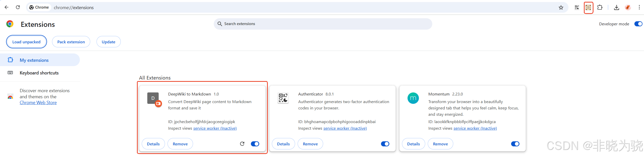Open Keyboard shortcuts in the sidebar
Image resolution: width=644 pixels, height=156 pixels.
tap(40, 73)
